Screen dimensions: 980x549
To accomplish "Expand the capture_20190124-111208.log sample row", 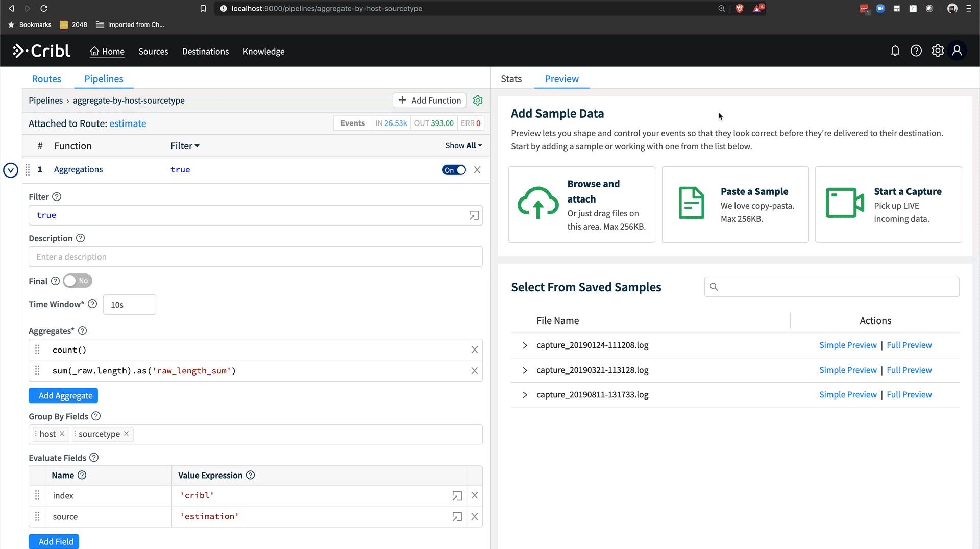I will point(525,345).
